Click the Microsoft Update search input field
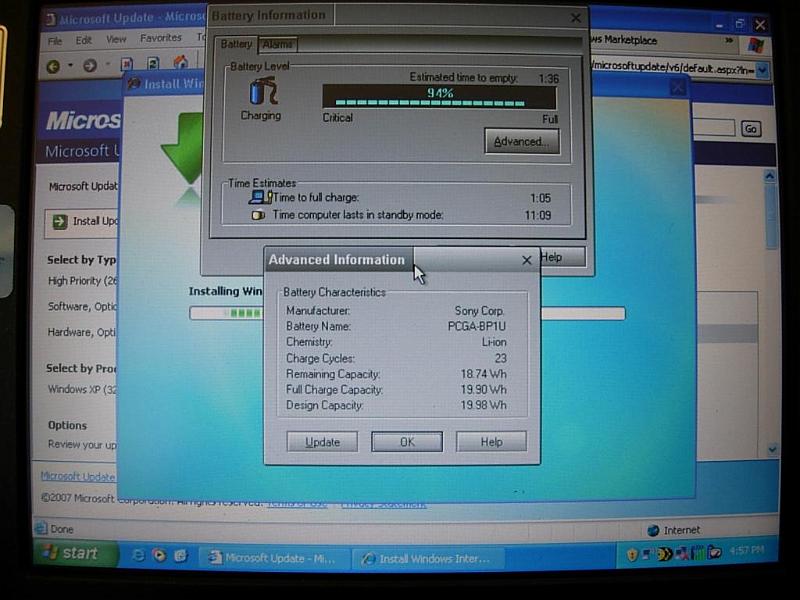This screenshot has height=600, width=800. (x=713, y=128)
